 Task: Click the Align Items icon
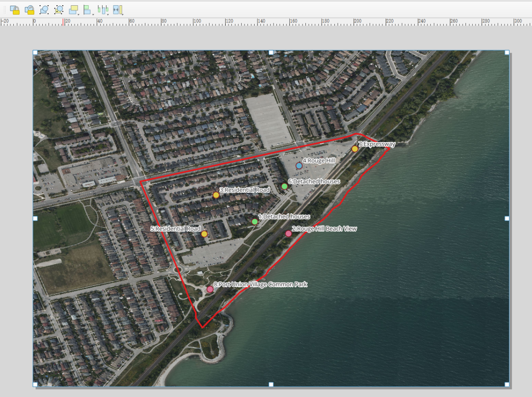pos(87,10)
